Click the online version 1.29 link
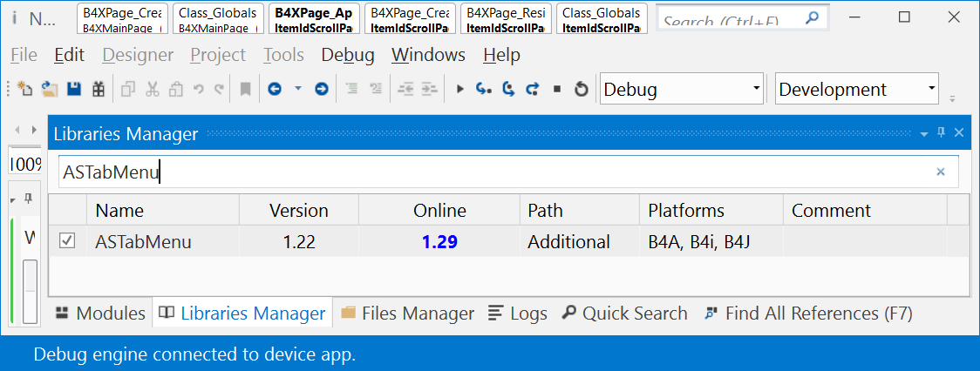980x371 pixels. pos(439,242)
